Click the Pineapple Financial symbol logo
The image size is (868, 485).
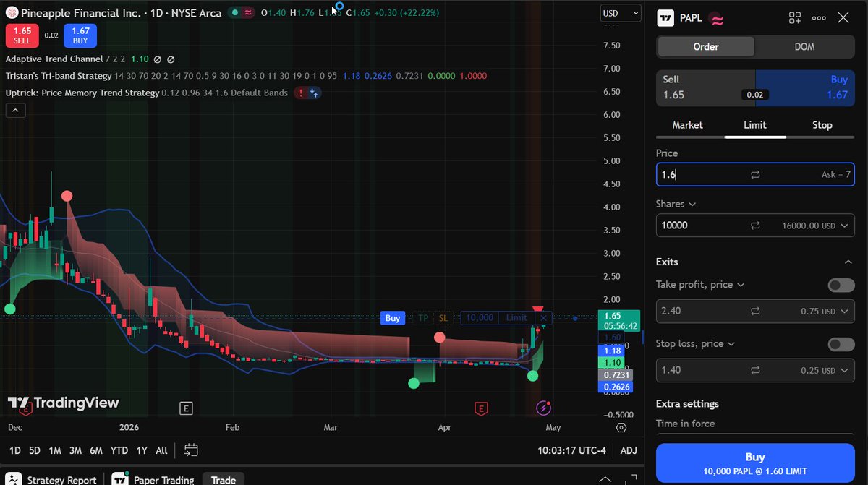(10, 13)
